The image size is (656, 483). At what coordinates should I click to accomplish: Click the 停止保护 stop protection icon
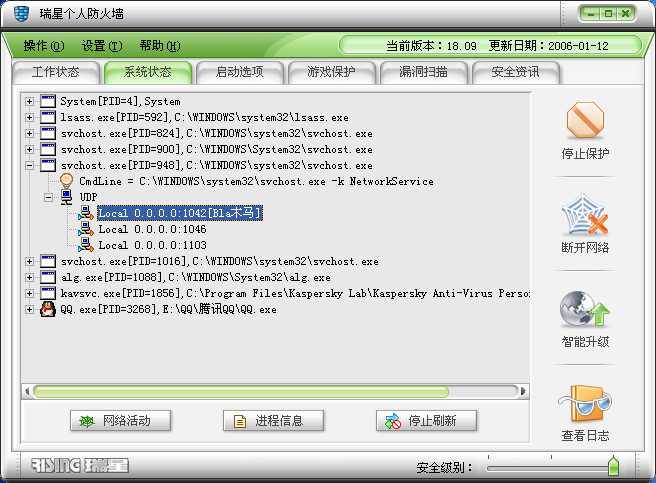(585, 120)
